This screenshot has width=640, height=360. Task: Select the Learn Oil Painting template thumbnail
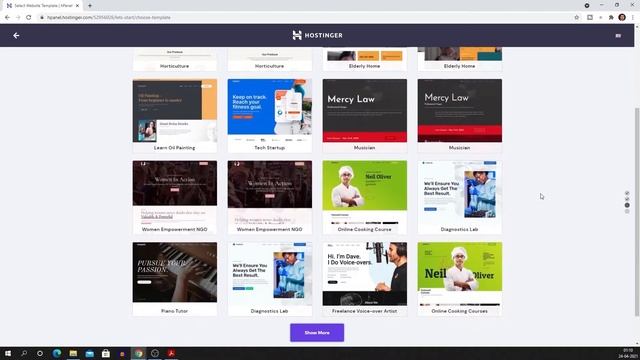tap(175, 111)
